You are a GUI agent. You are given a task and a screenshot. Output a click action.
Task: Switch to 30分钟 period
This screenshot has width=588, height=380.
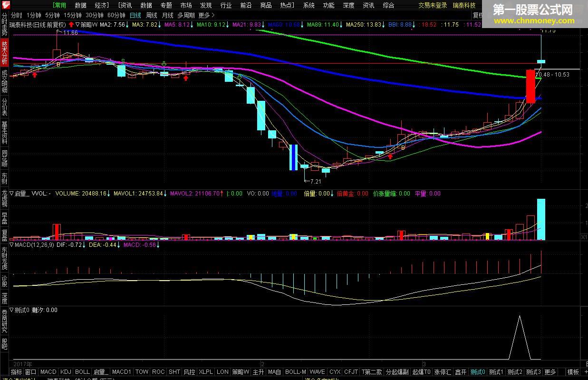(x=95, y=15)
